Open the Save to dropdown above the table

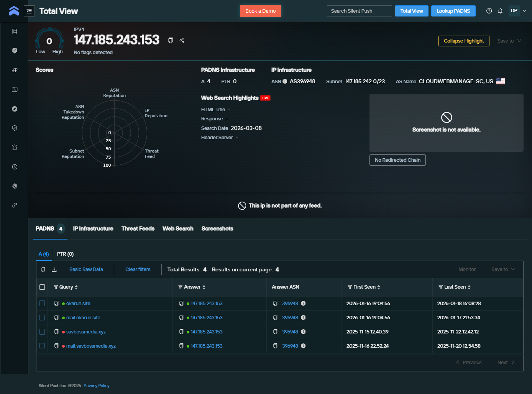[x=502, y=269]
